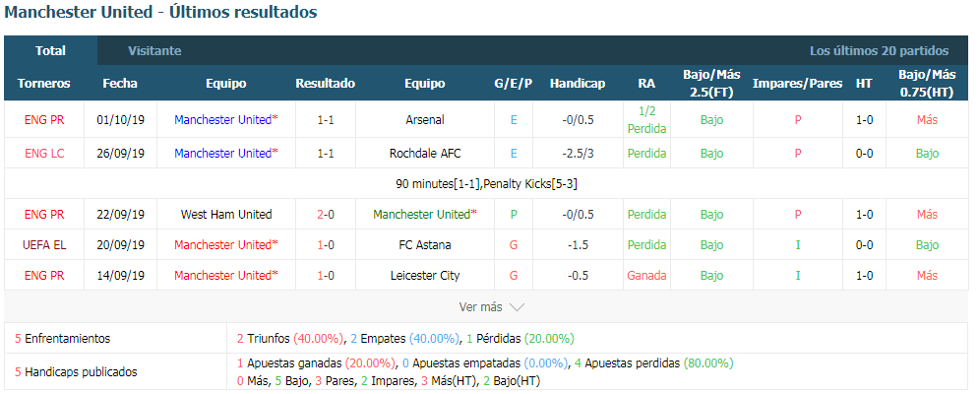
Task: Open Rochdale AFC team link
Action: (x=425, y=154)
